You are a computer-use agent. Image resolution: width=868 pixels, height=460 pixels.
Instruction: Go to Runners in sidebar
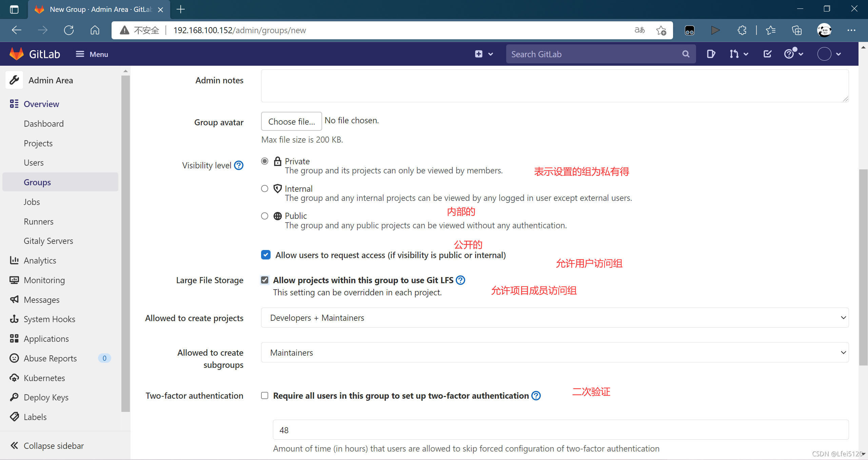click(x=39, y=222)
